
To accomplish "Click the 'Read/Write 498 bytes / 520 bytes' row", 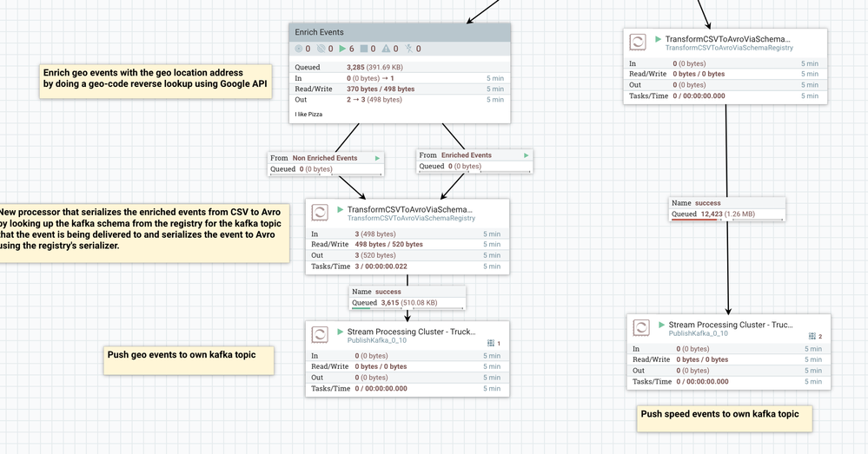I will click(407, 245).
